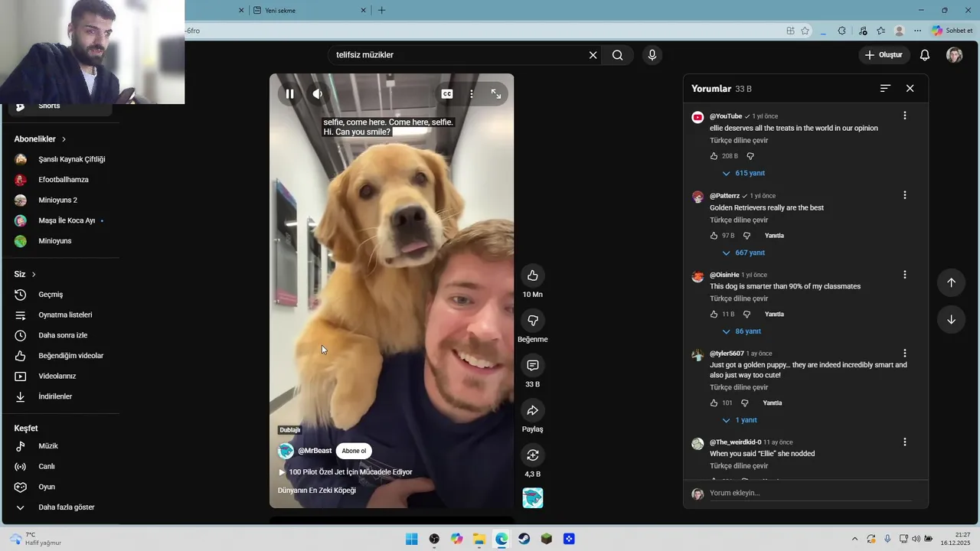This screenshot has height=551, width=980.
Task: Dislike the @YouTube comment
Action: click(x=750, y=156)
